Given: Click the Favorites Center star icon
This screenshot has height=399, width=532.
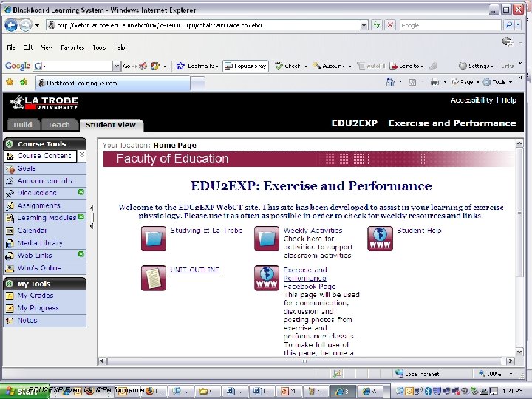Looking at the screenshot, I should 10,82.
